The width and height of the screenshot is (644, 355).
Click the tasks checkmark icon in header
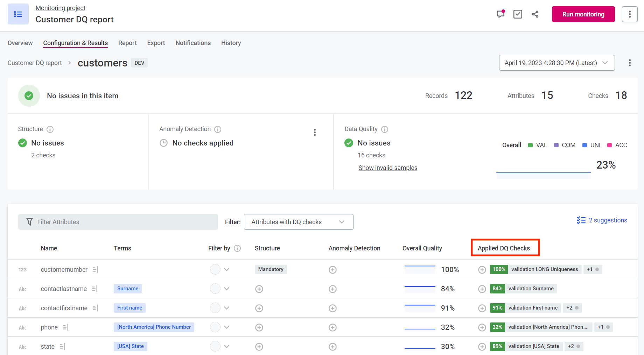[x=518, y=14]
